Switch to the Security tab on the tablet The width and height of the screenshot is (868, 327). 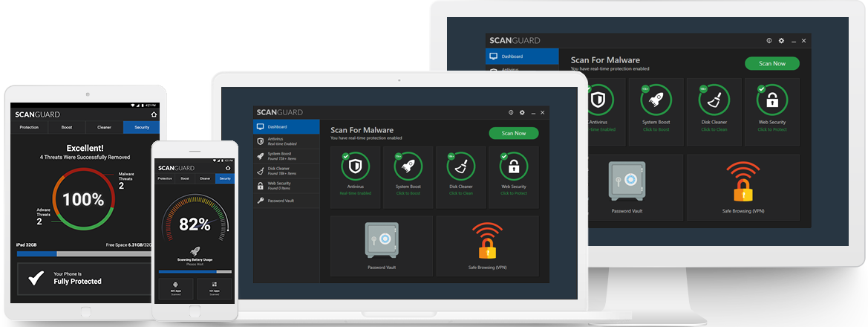(142, 128)
